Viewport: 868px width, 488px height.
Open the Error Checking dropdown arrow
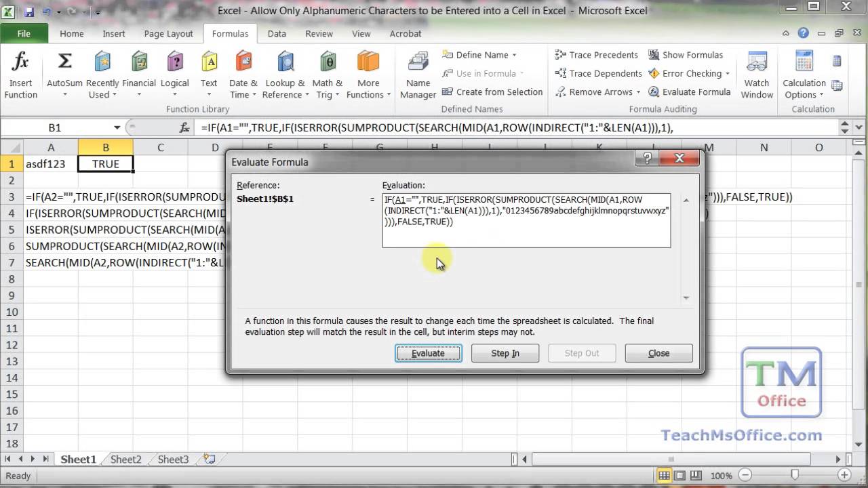(727, 73)
